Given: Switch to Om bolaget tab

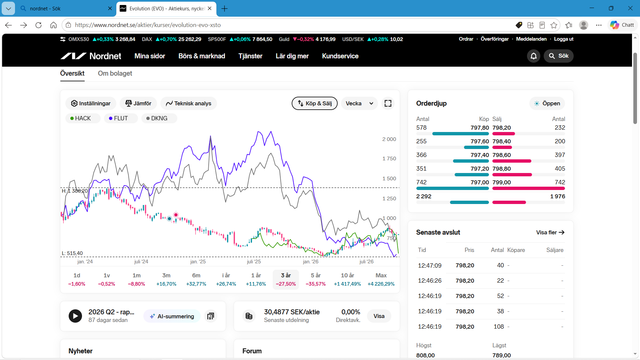Looking at the screenshot, I should click(x=115, y=73).
